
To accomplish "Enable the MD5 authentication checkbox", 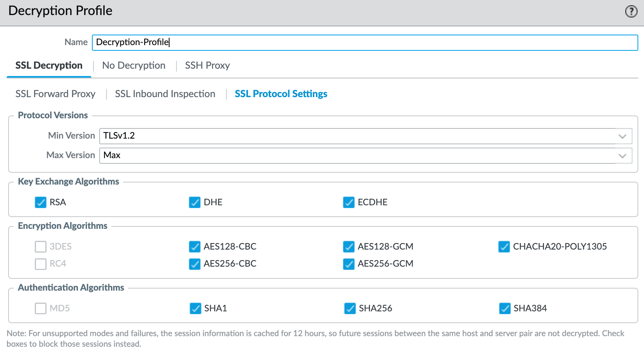I will (x=41, y=309).
